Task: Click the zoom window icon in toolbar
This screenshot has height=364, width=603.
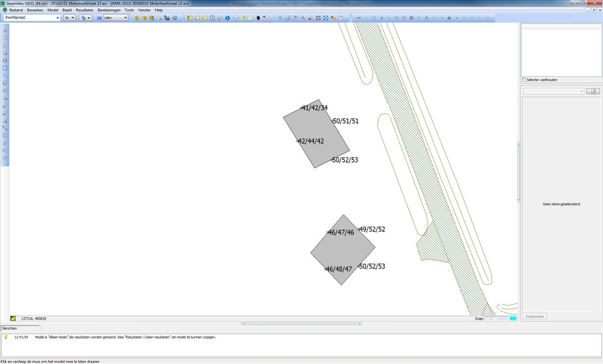Action: 288,18
